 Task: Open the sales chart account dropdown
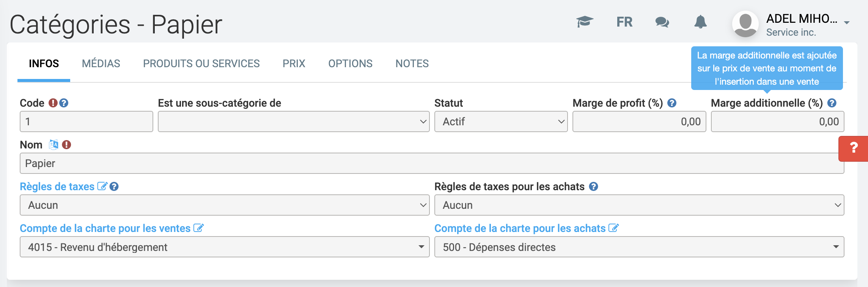coord(224,247)
